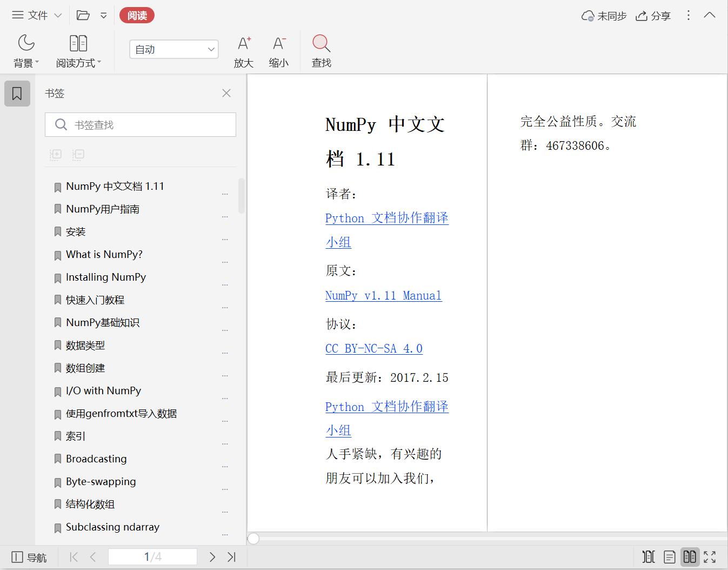The image size is (728, 570).
Task: Click the background (背景) moon icon
Action: pos(25,50)
